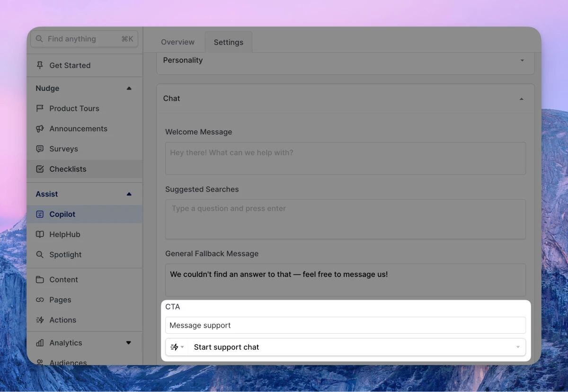Open Content in the sidebar
The image size is (568, 392).
63,280
